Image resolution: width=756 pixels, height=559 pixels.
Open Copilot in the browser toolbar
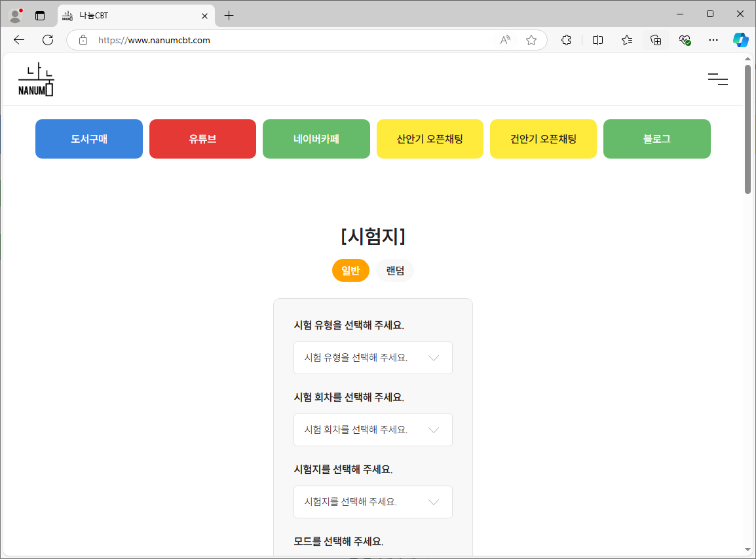tap(741, 40)
